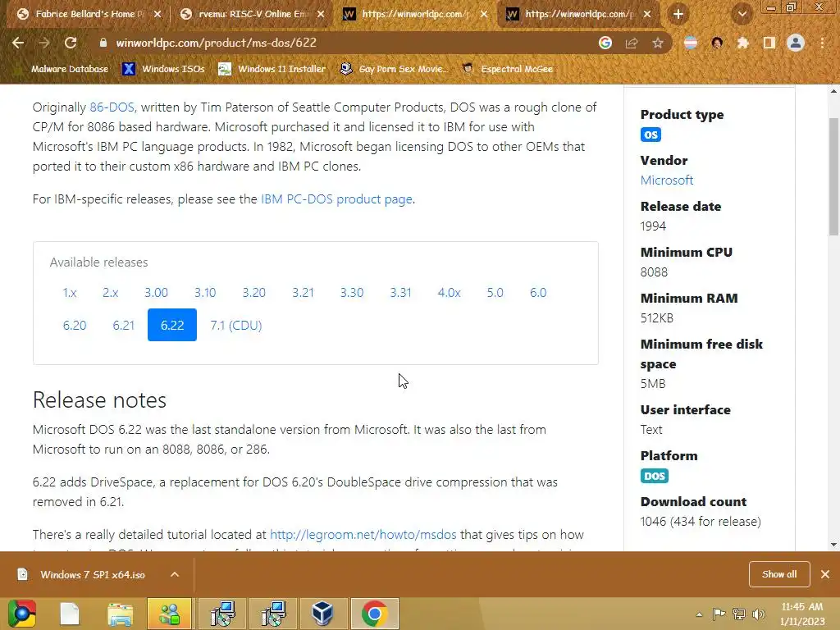The width and height of the screenshot is (840, 630).
Task: View site info via padlock icon
Action: click(x=103, y=43)
